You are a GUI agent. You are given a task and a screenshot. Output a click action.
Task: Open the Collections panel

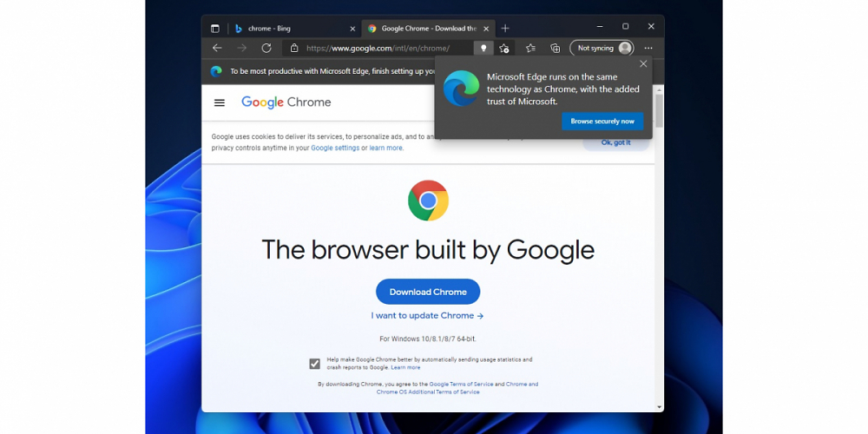click(x=556, y=48)
